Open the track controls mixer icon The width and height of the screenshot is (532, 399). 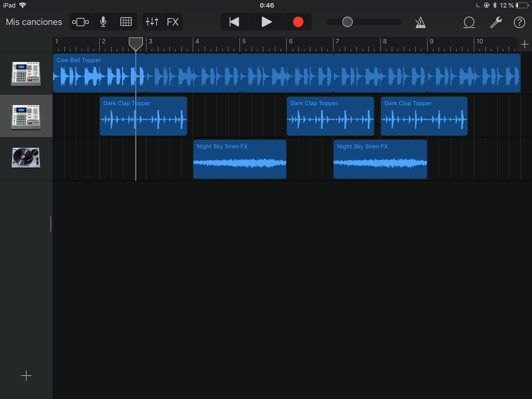152,22
